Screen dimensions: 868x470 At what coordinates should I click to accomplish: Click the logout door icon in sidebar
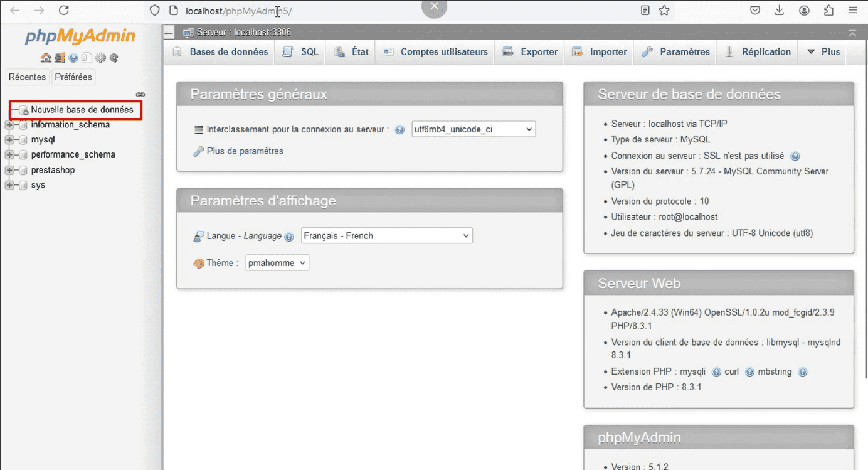60,58
